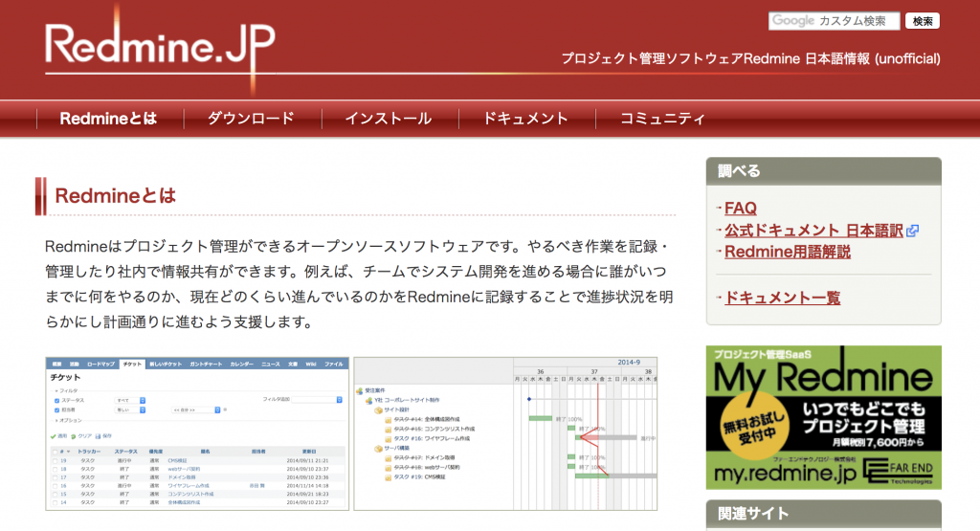This screenshot has height=531, width=980.
Task: Click the Google custom search field
Action: [x=834, y=21]
